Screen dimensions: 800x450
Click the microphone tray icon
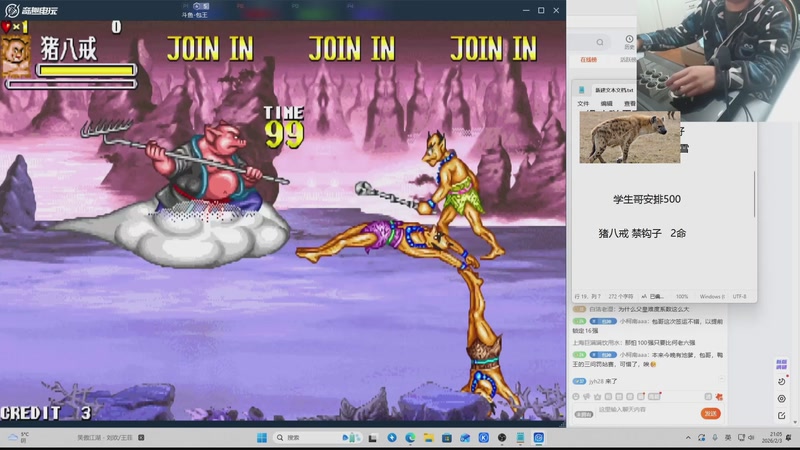point(715,438)
